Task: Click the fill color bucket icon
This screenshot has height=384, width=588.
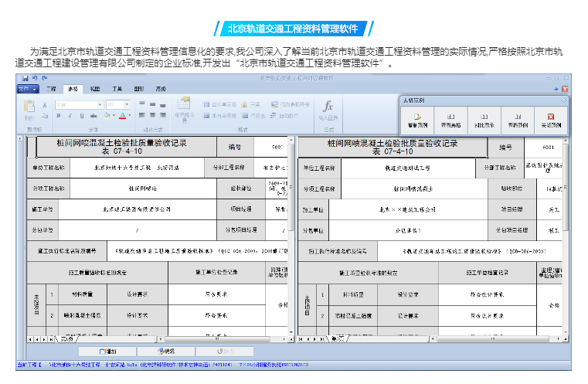Action: pos(107,115)
